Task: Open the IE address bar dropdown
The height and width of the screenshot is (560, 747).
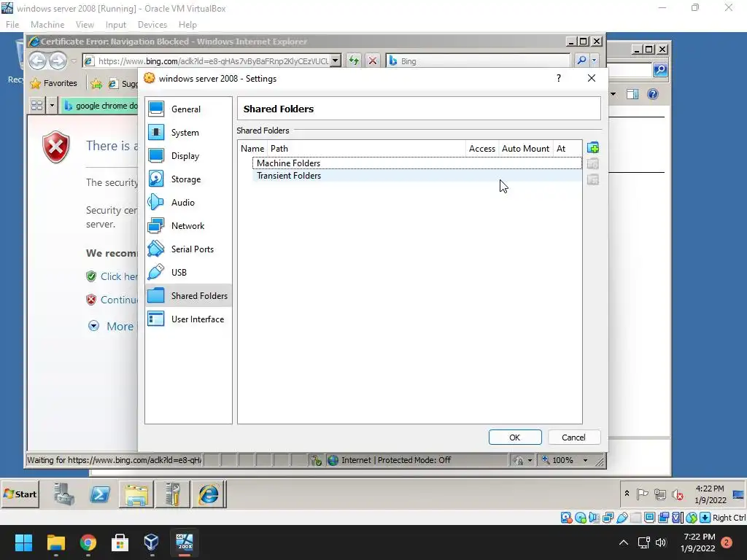Action: pyautogui.click(x=336, y=61)
